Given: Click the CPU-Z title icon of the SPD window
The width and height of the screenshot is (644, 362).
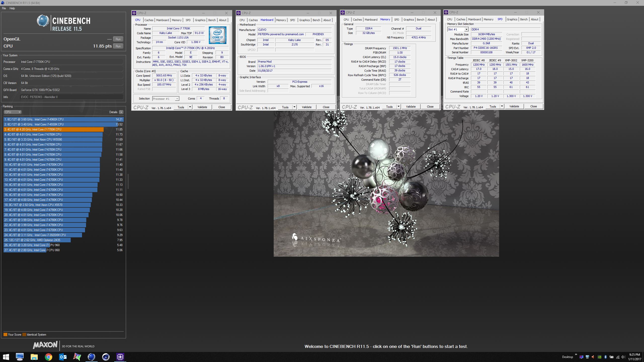Looking at the screenshot, I should [446, 12].
